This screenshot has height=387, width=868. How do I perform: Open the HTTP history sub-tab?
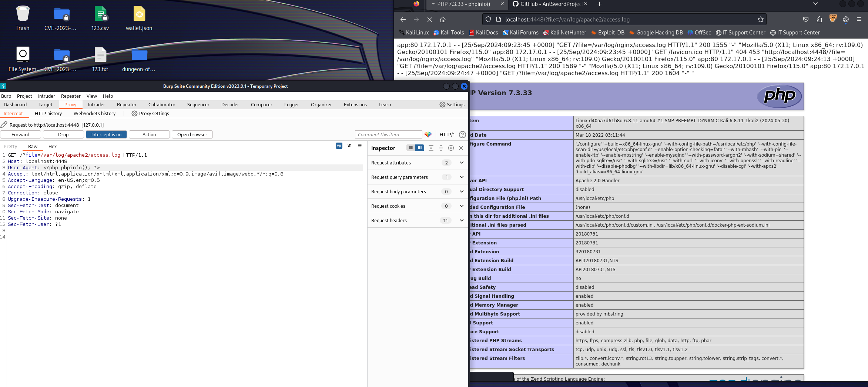[x=48, y=113]
